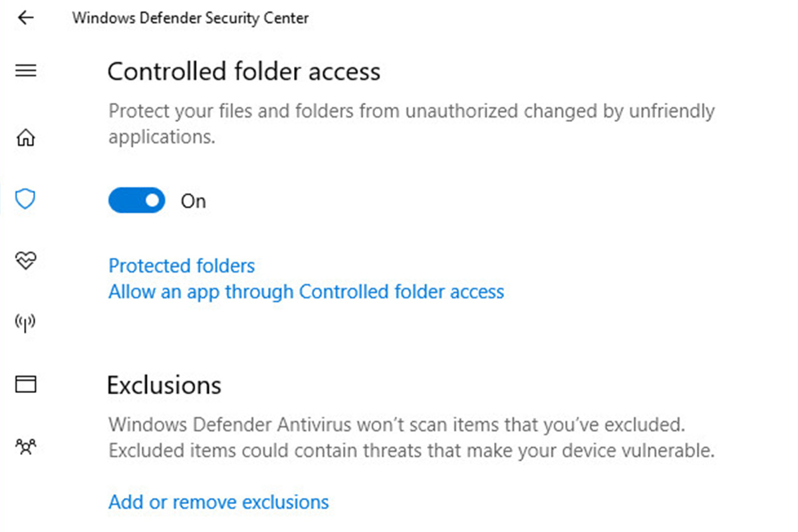
Task: Open Firewall & network protection antenna icon
Action: (25, 323)
